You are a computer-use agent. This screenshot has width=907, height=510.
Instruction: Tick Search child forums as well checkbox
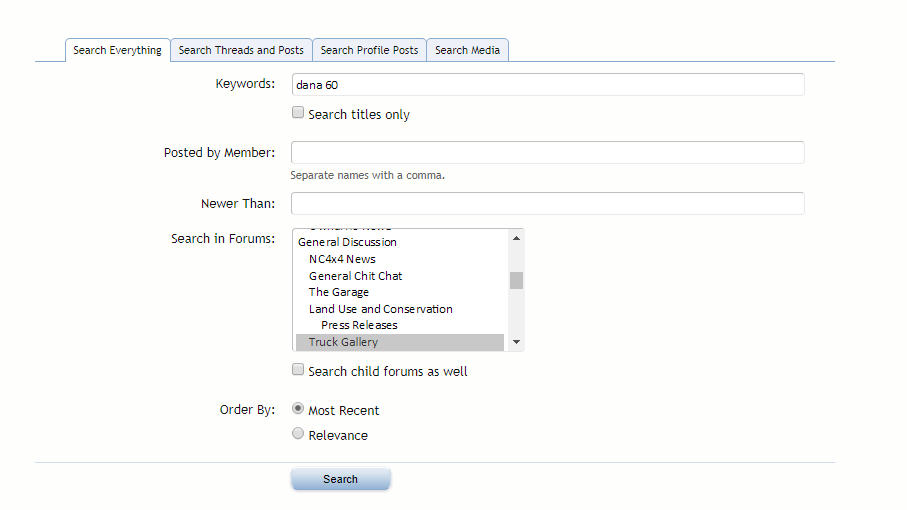tap(298, 370)
